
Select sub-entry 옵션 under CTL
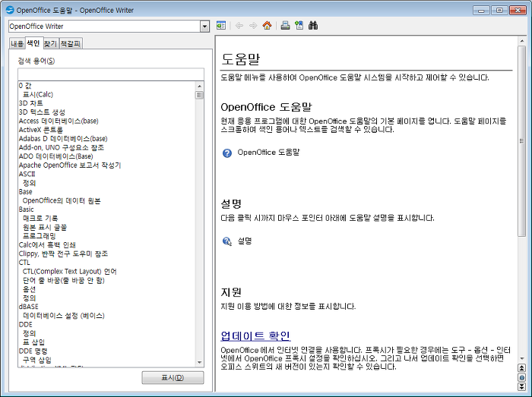[x=29, y=289]
